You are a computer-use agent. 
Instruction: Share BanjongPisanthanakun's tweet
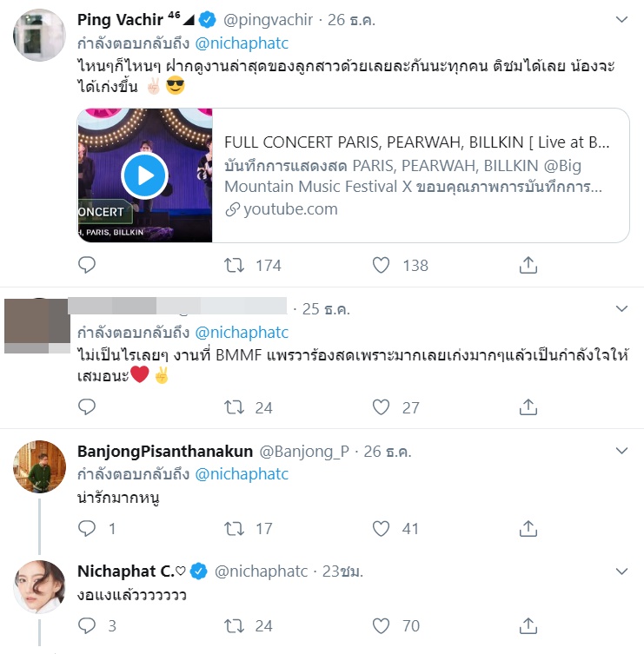pyautogui.click(x=528, y=527)
